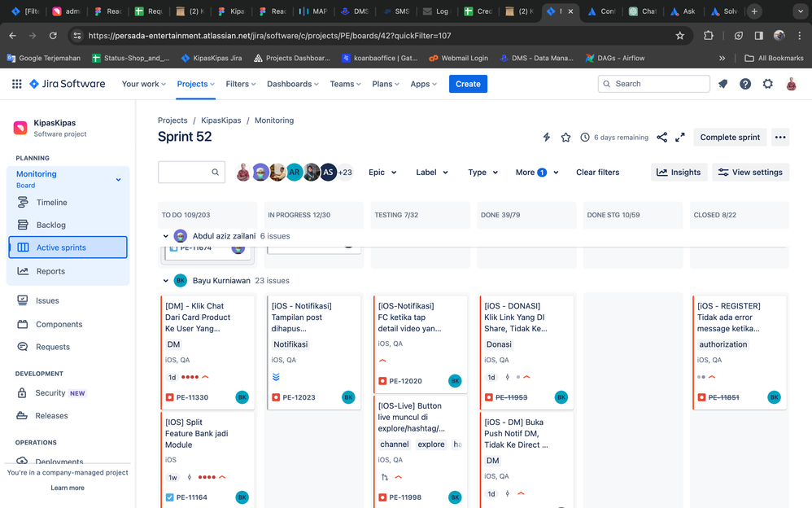Click the Requests sidebar icon

click(x=22, y=347)
